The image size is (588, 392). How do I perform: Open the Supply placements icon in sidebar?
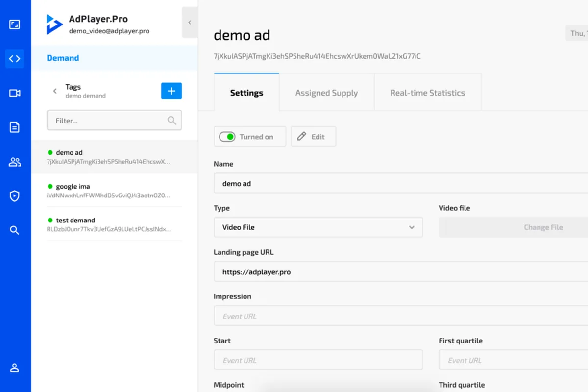(x=15, y=24)
